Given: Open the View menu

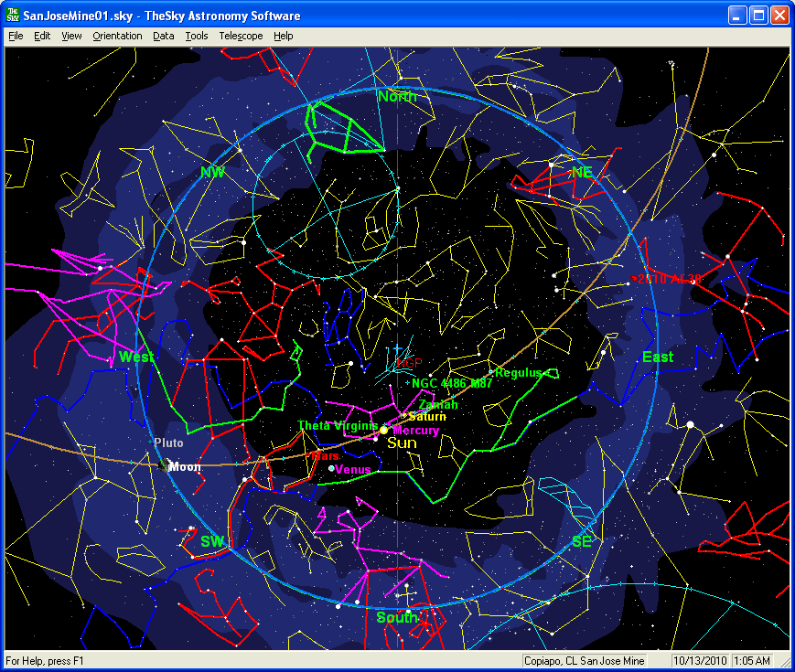Looking at the screenshot, I should point(71,36).
